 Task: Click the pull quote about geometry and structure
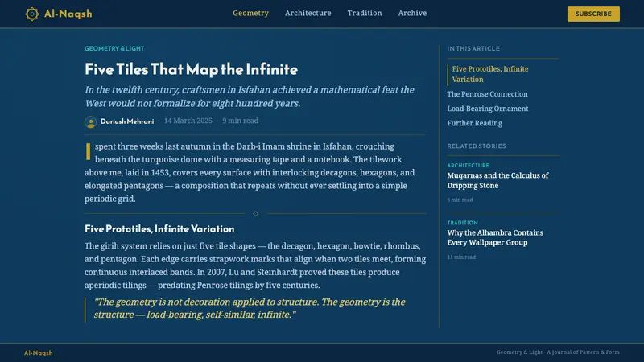[x=250, y=308]
